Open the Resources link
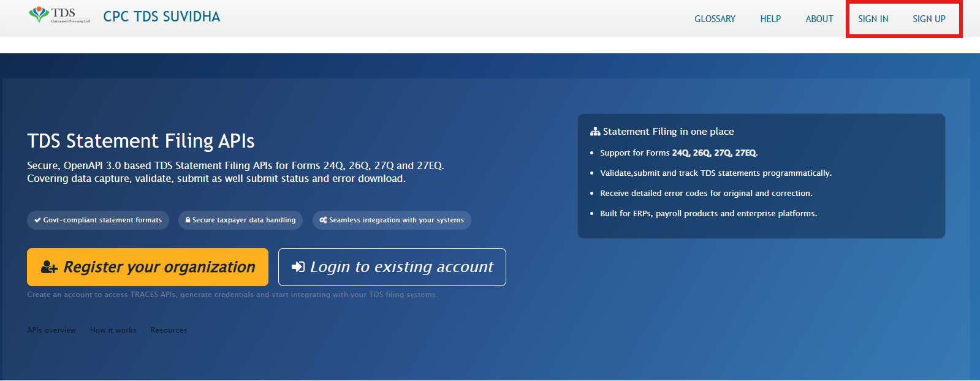980x381 pixels. pyautogui.click(x=169, y=330)
